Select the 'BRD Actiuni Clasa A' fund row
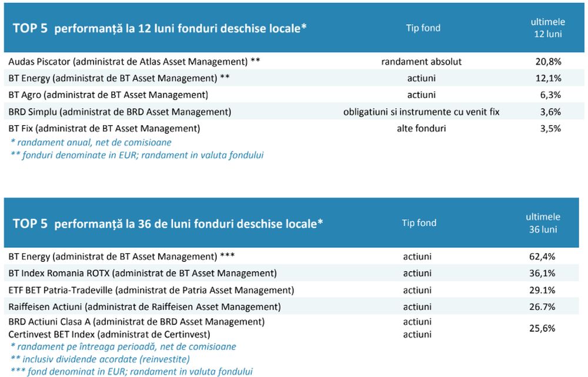This screenshot has height=377, width=588. click(x=136, y=322)
